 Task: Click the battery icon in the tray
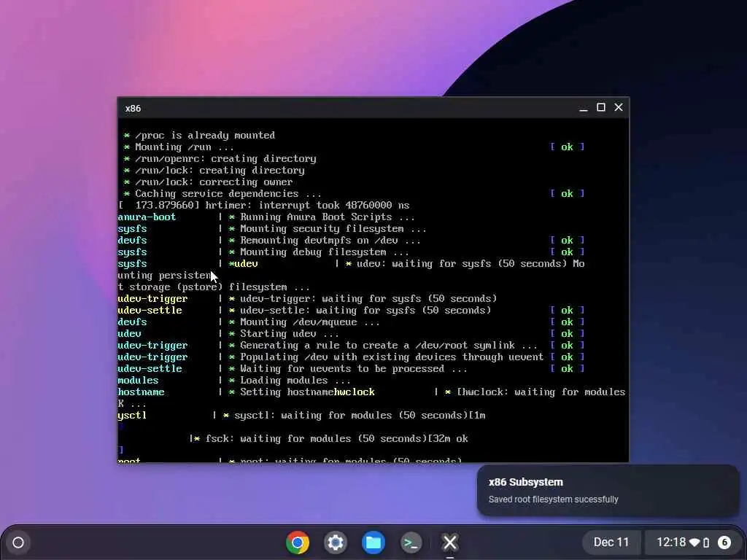706,542
